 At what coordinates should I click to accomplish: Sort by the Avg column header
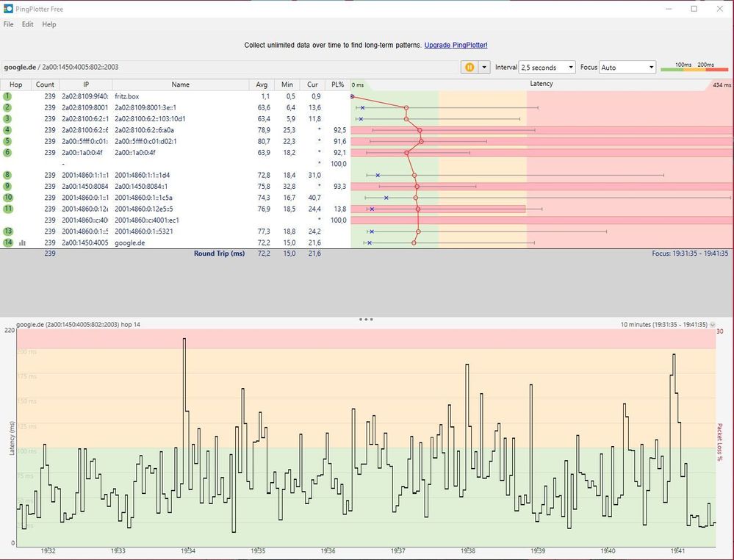point(262,85)
